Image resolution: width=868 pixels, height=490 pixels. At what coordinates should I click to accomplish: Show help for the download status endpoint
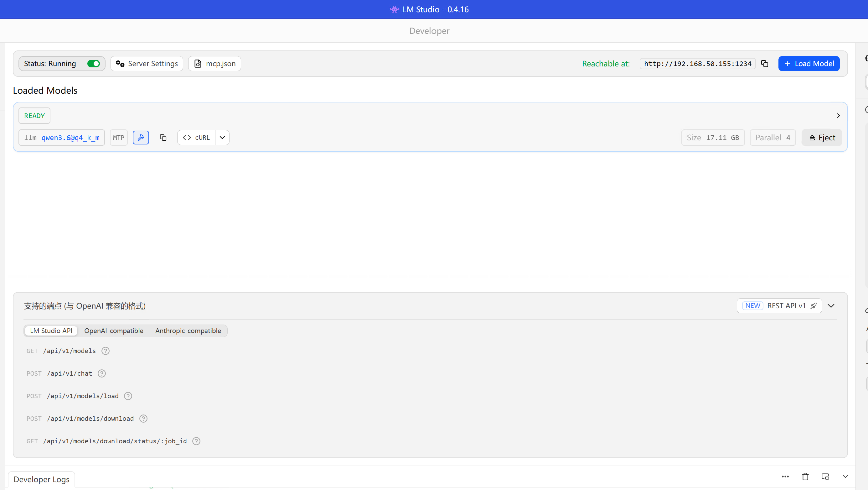(x=196, y=441)
